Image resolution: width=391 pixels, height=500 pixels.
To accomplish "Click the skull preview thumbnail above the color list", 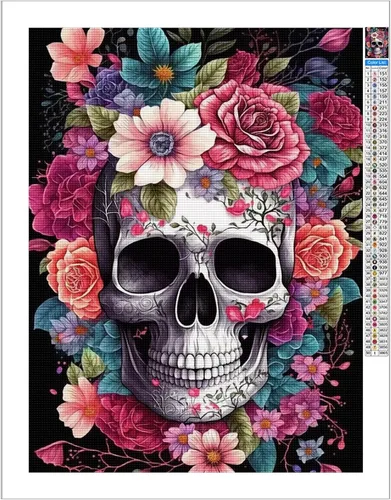I will [x=377, y=42].
